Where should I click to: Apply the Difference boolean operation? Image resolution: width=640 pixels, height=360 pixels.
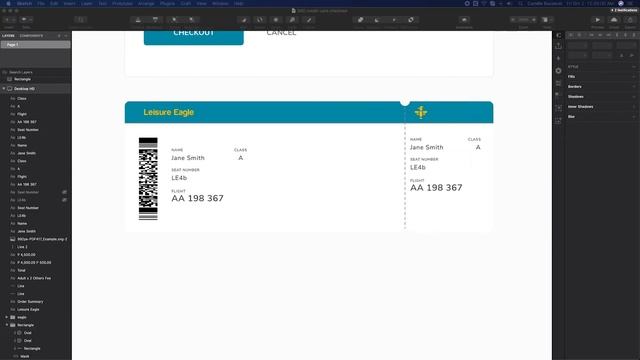pos(411,20)
